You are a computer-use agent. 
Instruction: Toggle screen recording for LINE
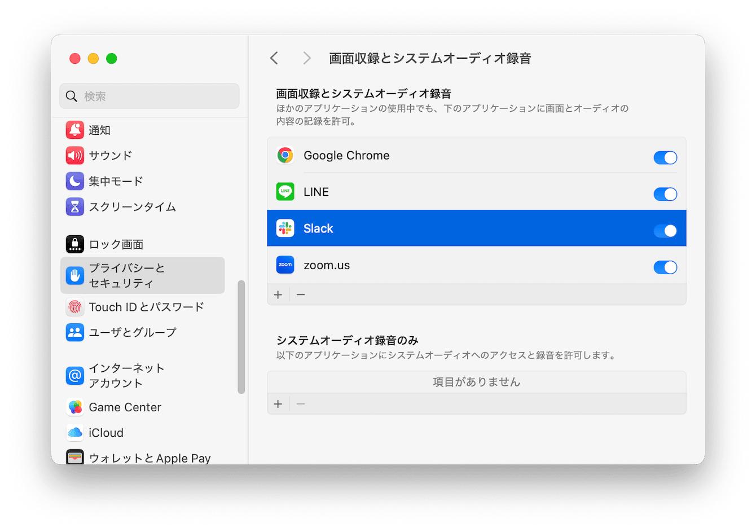665,194
